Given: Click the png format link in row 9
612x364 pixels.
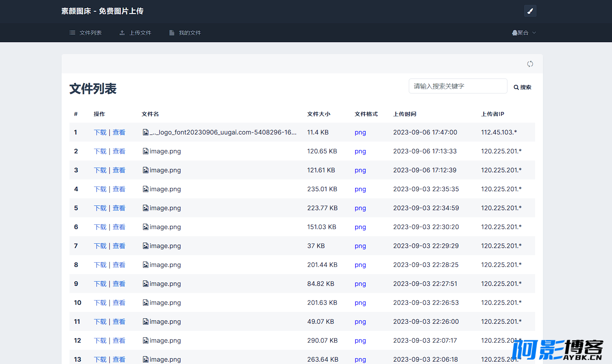Looking at the screenshot, I should [x=360, y=284].
